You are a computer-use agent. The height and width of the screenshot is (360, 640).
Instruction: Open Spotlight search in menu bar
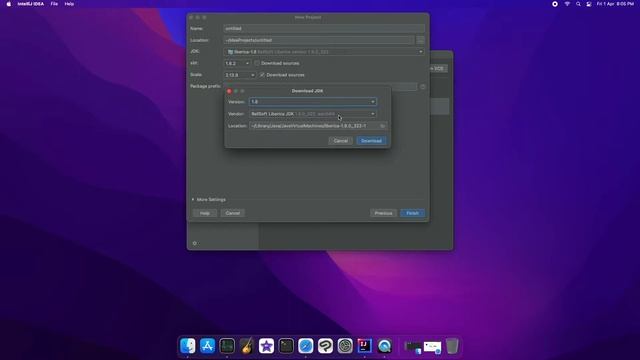tap(578, 4)
